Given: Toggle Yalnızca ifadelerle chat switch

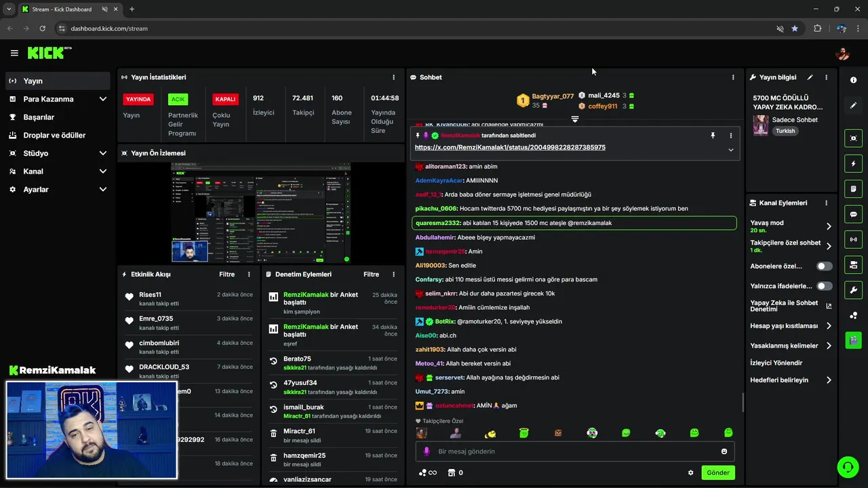Looking at the screenshot, I should click(825, 286).
